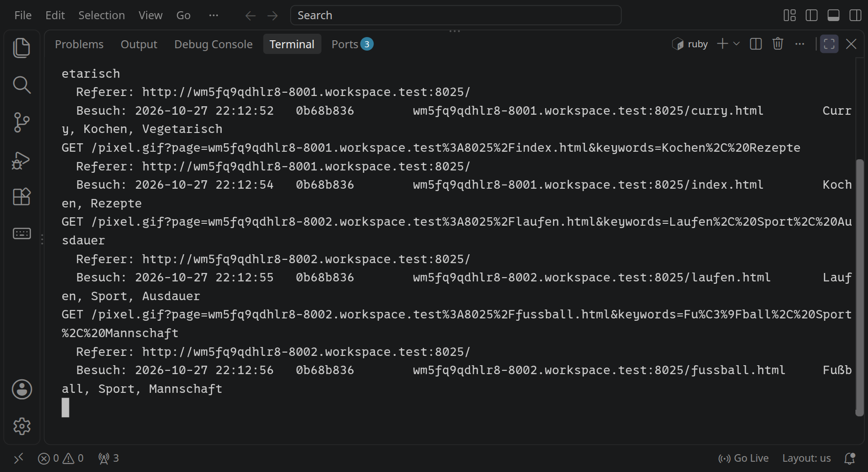
Task: Open the notifications bell
Action: point(850,458)
